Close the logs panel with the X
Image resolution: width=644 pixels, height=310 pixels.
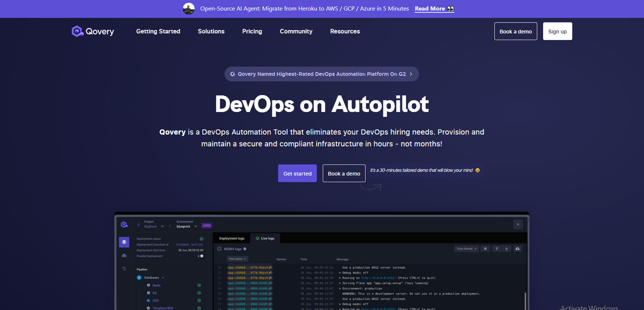pos(518,224)
